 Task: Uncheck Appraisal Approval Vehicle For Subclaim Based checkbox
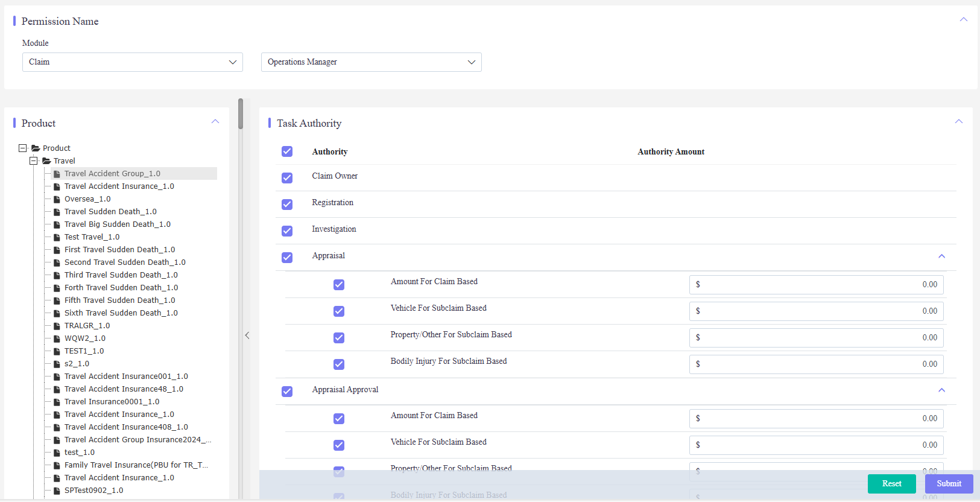pyautogui.click(x=339, y=445)
